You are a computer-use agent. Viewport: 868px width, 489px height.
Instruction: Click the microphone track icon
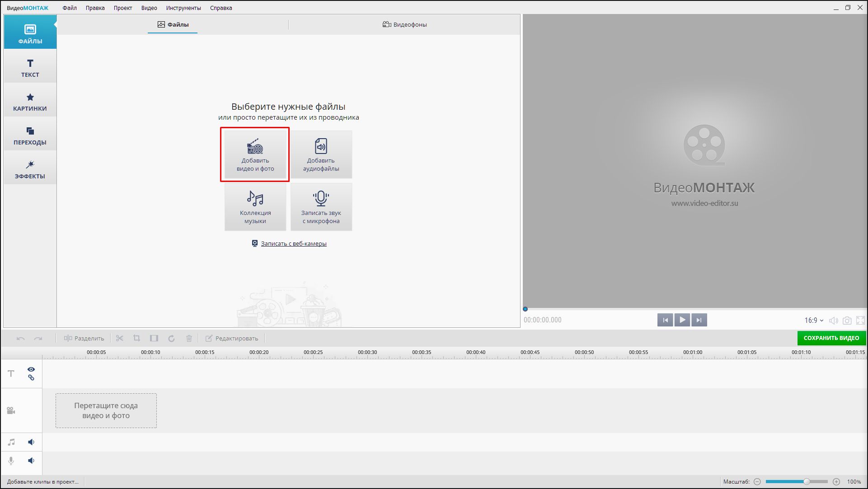click(x=11, y=461)
